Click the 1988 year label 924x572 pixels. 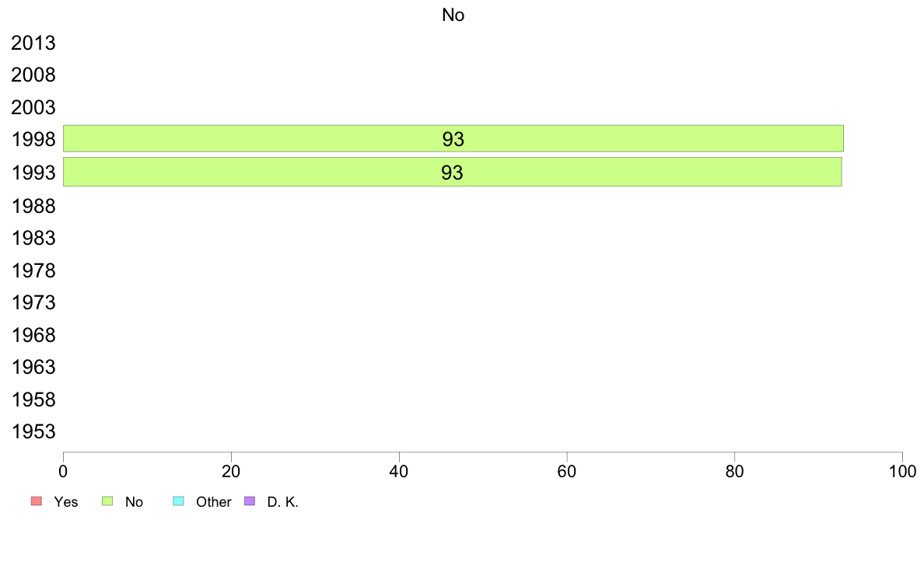(x=33, y=205)
